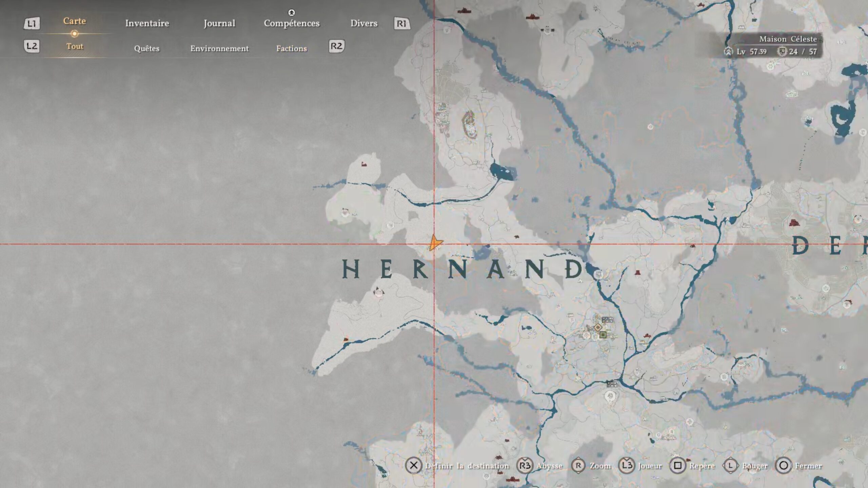Click the L2 trigger icon

click(32, 46)
